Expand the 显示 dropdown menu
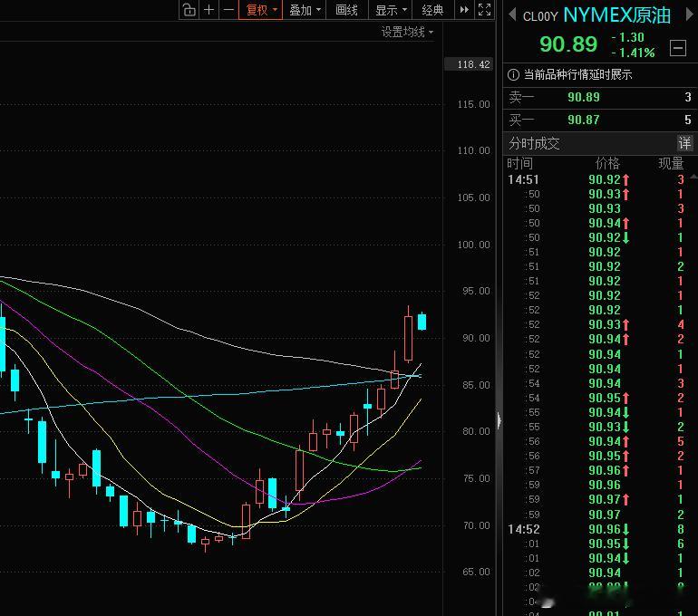The width and height of the screenshot is (698, 616). click(391, 10)
